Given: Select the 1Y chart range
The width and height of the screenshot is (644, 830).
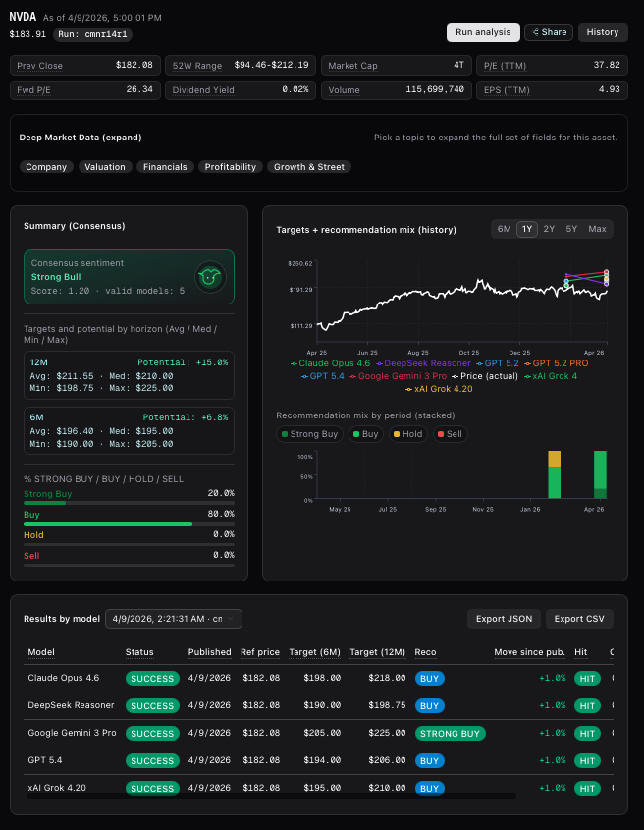Looking at the screenshot, I should [x=527, y=229].
